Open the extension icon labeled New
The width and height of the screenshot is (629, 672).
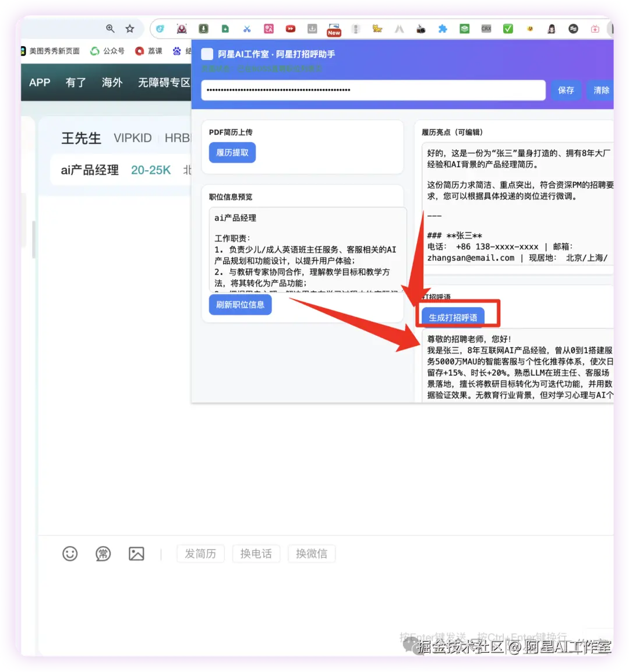pyautogui.click(x=334, y=29)
